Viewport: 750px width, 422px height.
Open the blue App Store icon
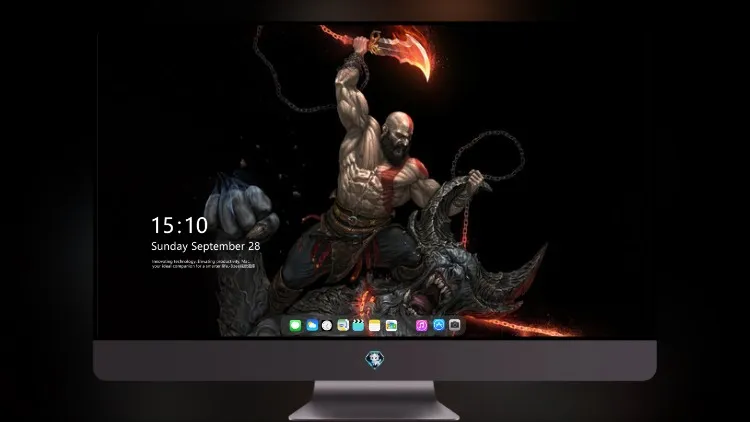pyautogui.click(x=439, y=325)
